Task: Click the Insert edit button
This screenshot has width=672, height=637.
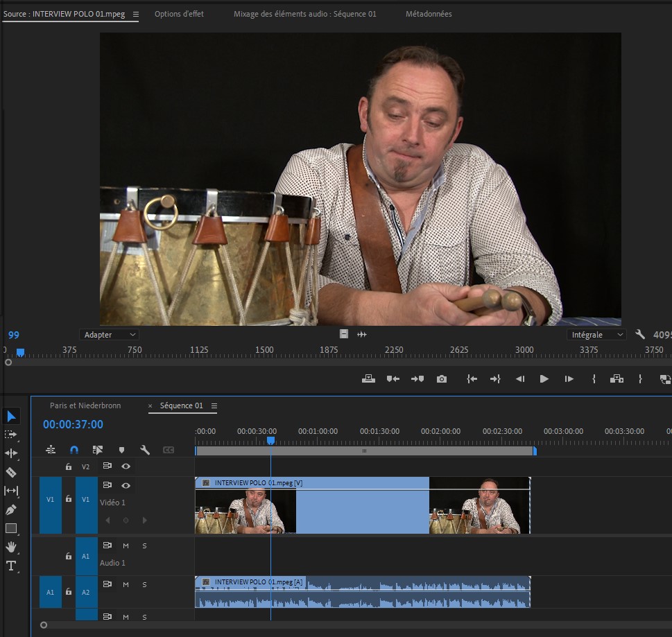Action: 617,378
